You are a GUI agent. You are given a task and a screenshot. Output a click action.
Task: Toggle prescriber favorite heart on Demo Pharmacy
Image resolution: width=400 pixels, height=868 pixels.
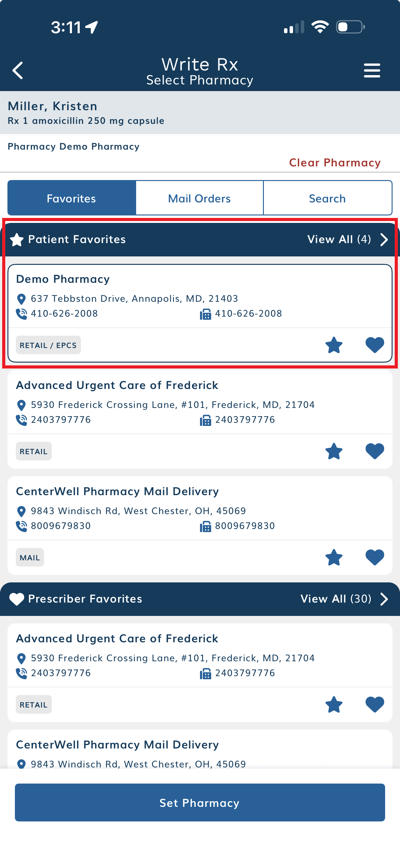[374, 345]
